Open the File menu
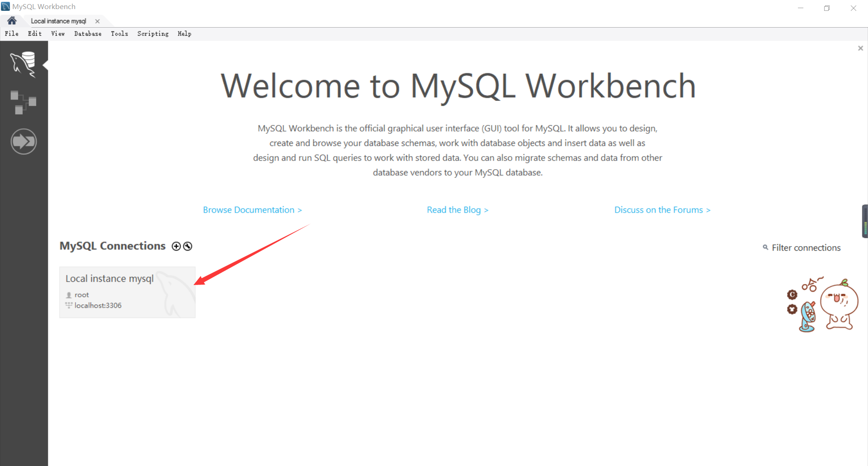This screenshot has width=868, height=466. (x=12, y=33)
